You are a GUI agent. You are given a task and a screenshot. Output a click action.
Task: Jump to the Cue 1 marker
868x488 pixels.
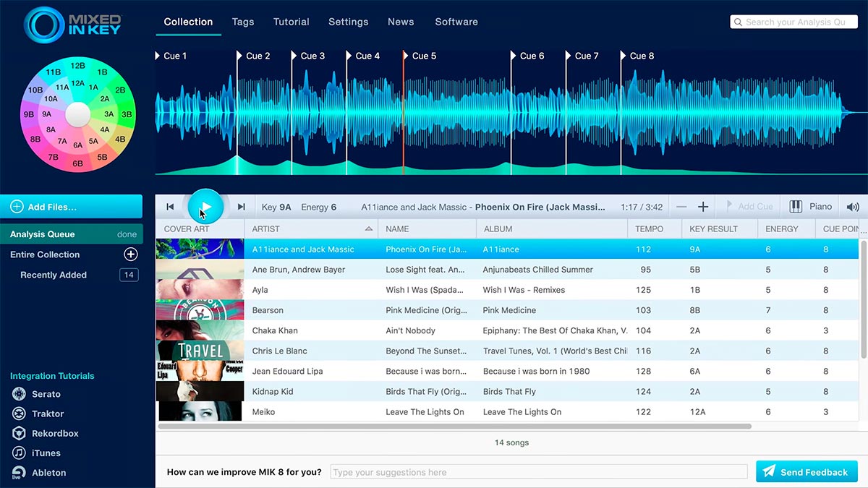tap(171, 56)
